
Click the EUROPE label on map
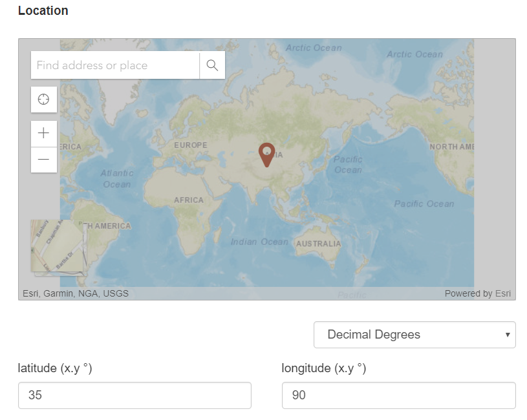tap(191, 145)
